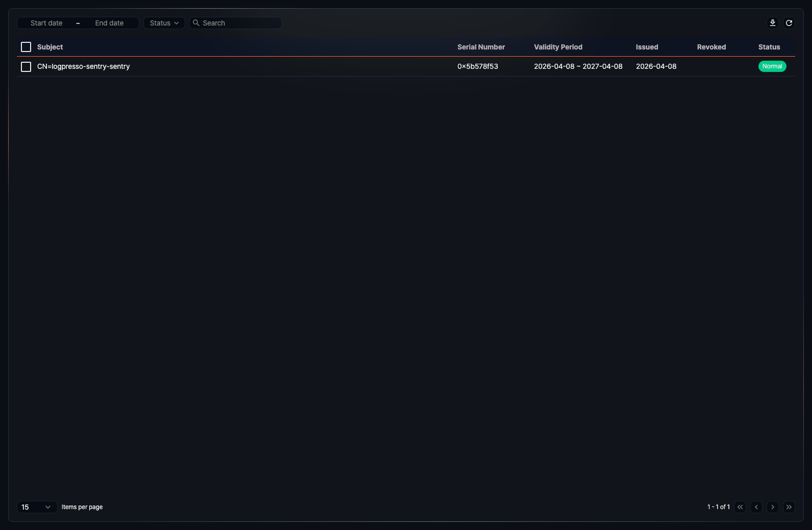Screen dimensions: 812x530
Task: Click the download certificates icon
Action: click(772, 23)
